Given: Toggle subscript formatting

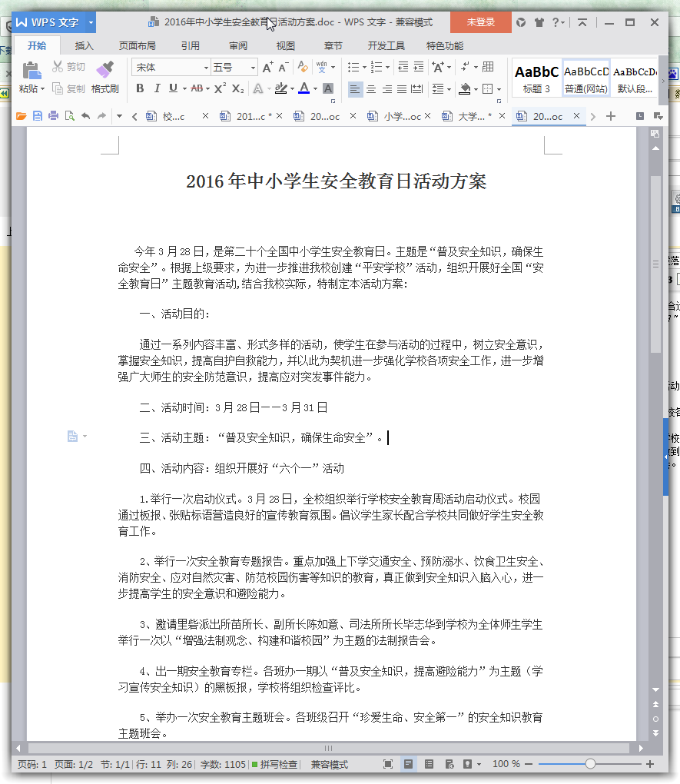Looking at the screenshot, I should point(238,89).
